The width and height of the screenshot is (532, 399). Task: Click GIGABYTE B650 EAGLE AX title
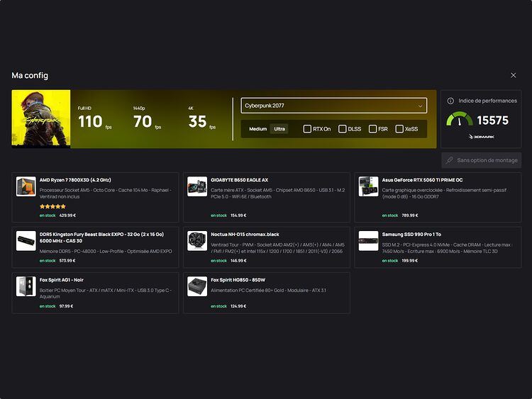[240, 180]
